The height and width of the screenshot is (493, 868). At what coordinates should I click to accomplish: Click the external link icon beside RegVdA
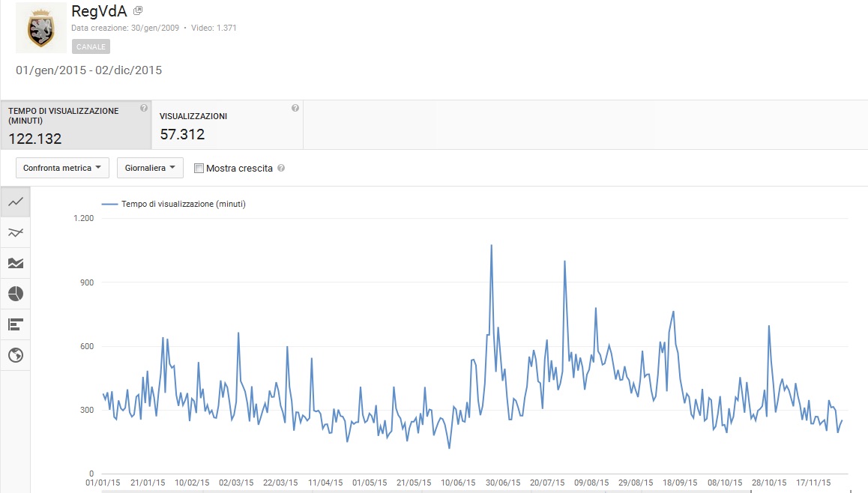138,11
